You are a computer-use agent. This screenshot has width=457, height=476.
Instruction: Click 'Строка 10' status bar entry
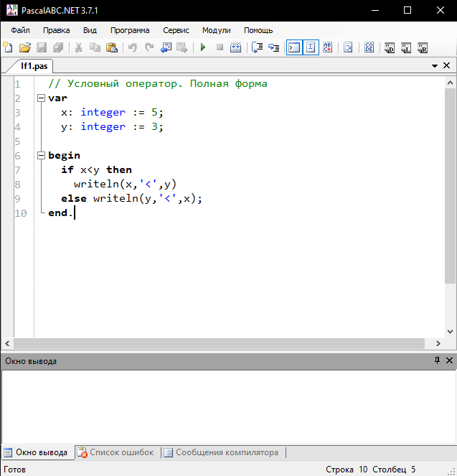(347, 470)
